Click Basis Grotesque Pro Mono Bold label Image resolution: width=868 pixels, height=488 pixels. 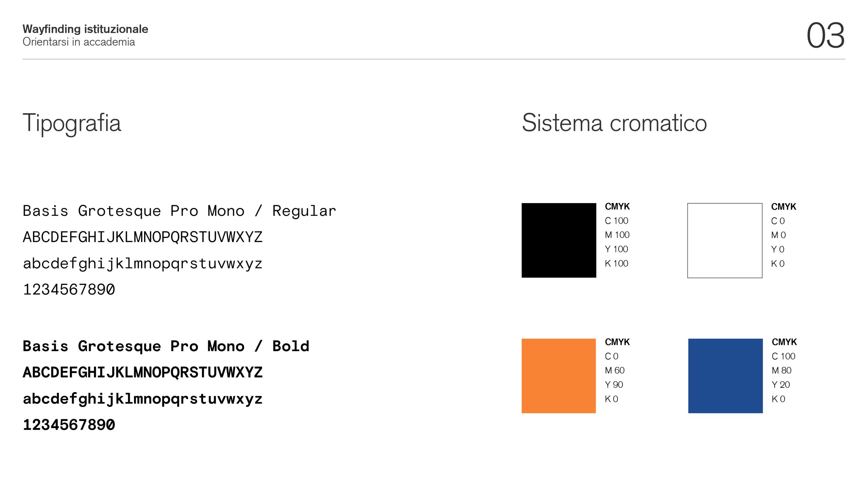(x=166, y=346)
